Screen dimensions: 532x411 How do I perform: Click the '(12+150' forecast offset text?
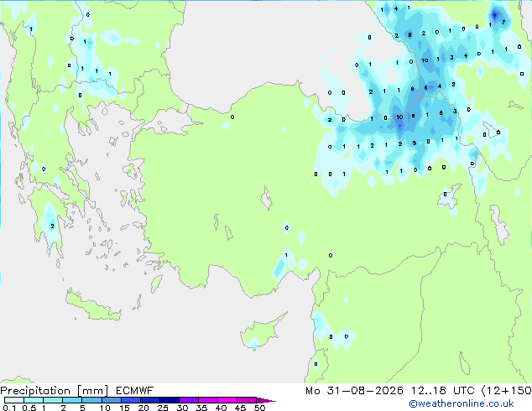pyautogui.click(x=507, y=391)
